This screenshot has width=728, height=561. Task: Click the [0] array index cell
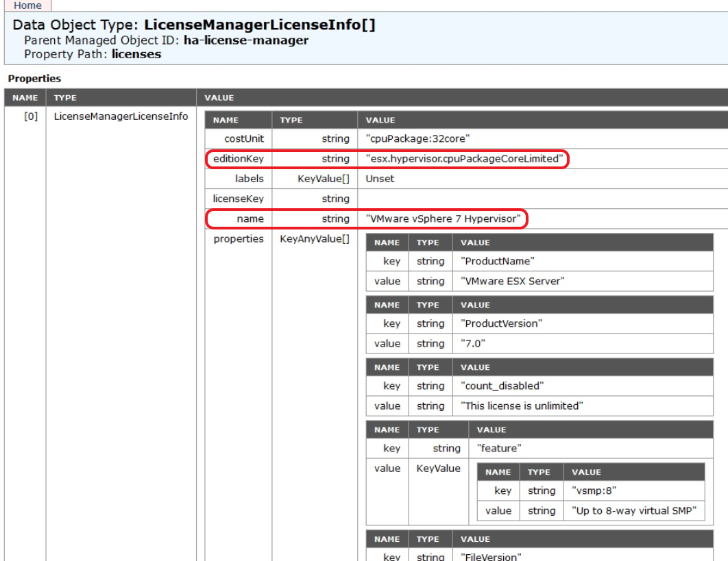pos(31,116)
